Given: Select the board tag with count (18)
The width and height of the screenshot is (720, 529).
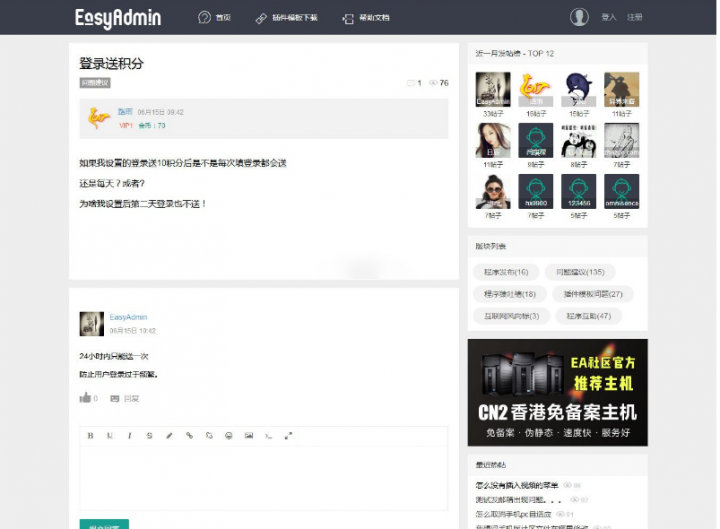Looking at the screenshot, I should coord(510,294).
